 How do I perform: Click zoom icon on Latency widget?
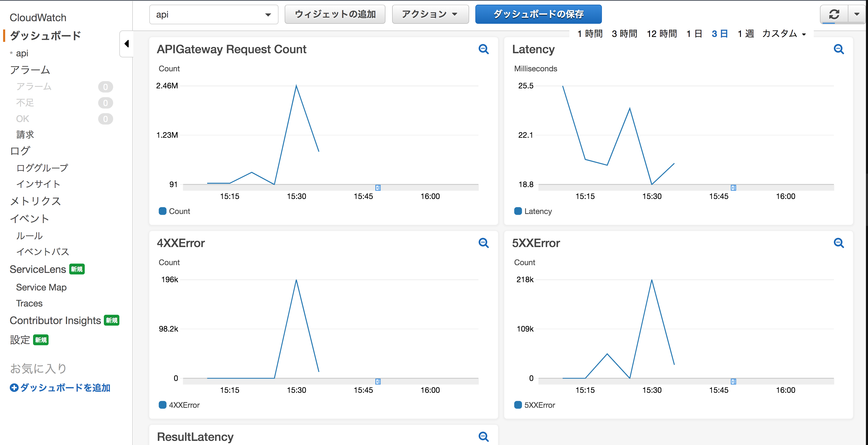point(839,49)
